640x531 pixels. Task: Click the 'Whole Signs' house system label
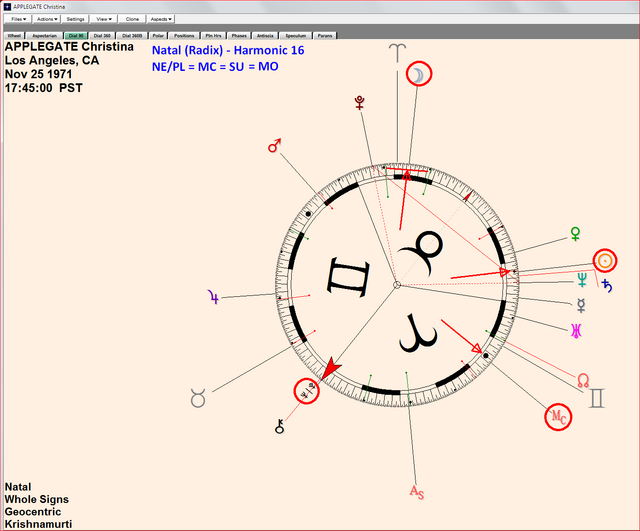pyautogui.click(x=37, y=499)
